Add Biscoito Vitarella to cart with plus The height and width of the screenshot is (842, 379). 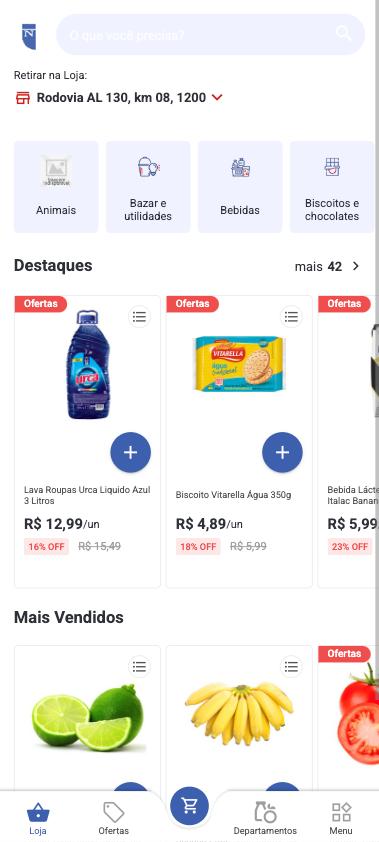point(282,453)
